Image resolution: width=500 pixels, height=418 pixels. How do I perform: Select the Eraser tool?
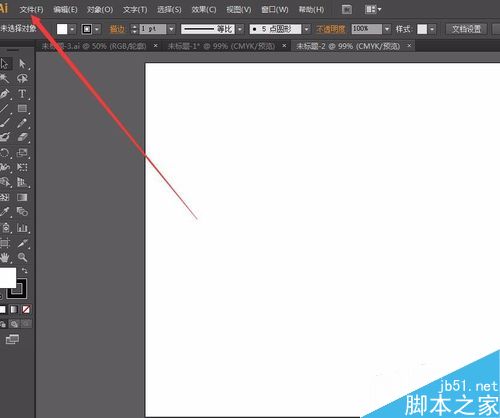pos(22,137)
